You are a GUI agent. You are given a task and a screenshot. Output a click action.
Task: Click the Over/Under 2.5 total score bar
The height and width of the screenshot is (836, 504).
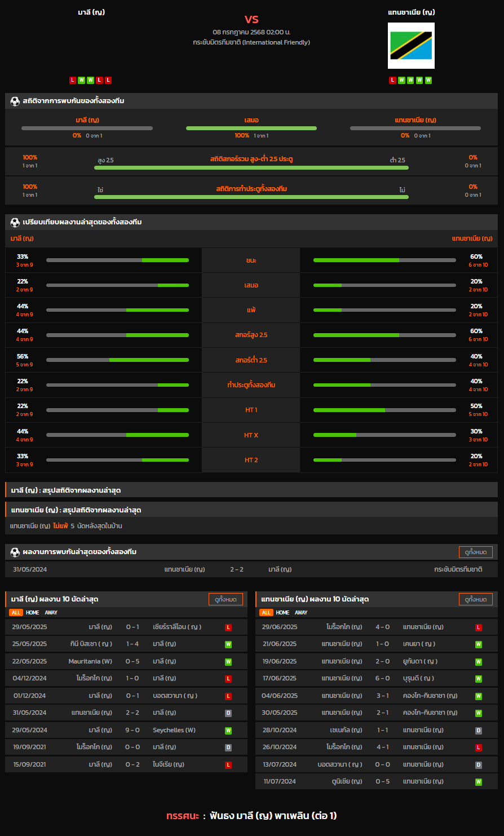pos(251,167)
